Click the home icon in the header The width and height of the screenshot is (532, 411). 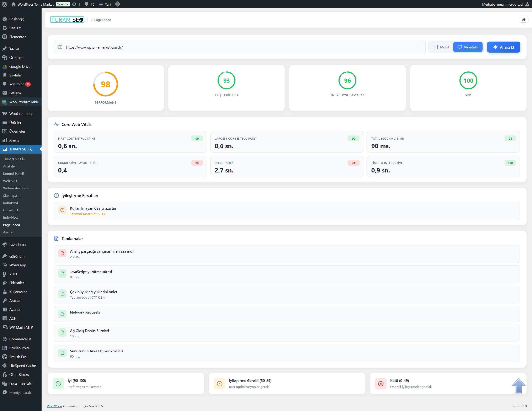pos(523,20)
